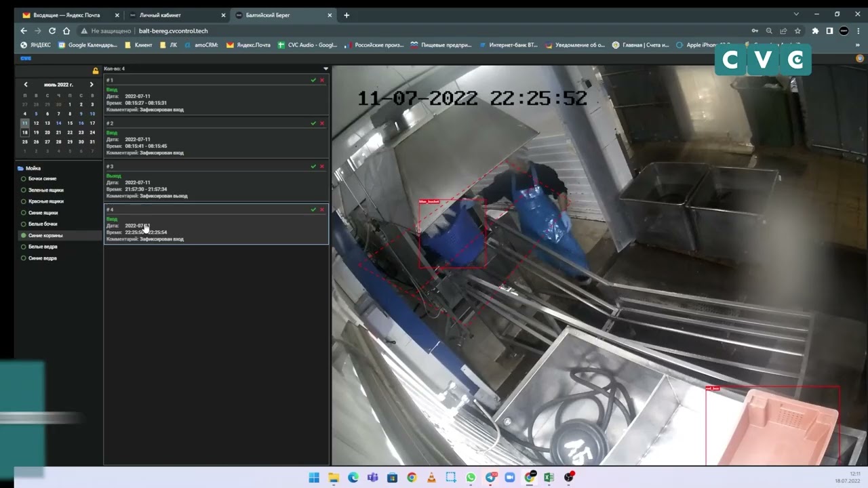Click the camera video frame
This screenshot has height=488, width=868.
click(599, 265)
